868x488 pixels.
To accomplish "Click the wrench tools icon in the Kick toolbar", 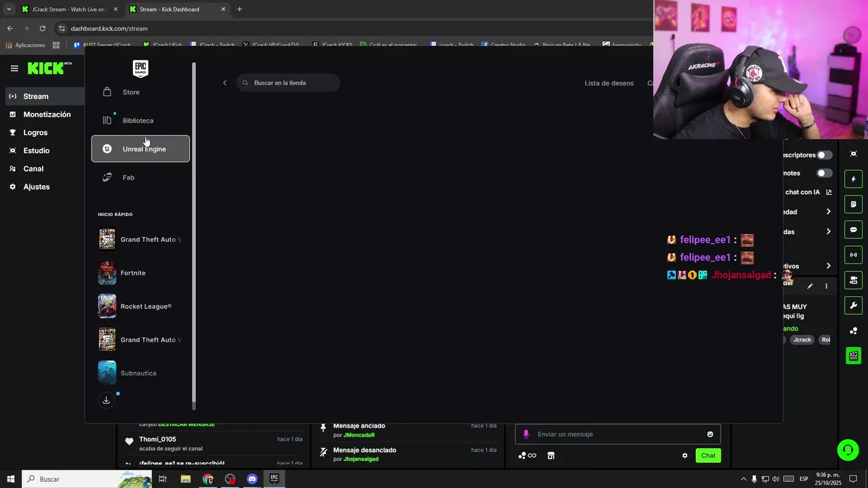I will click(853, 306).
